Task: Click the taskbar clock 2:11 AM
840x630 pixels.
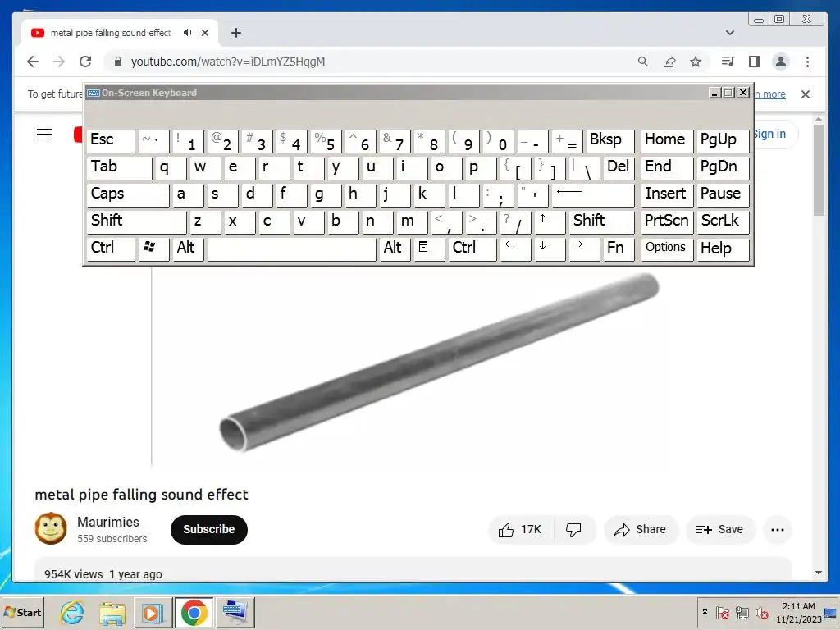Action: click(798, 612)
